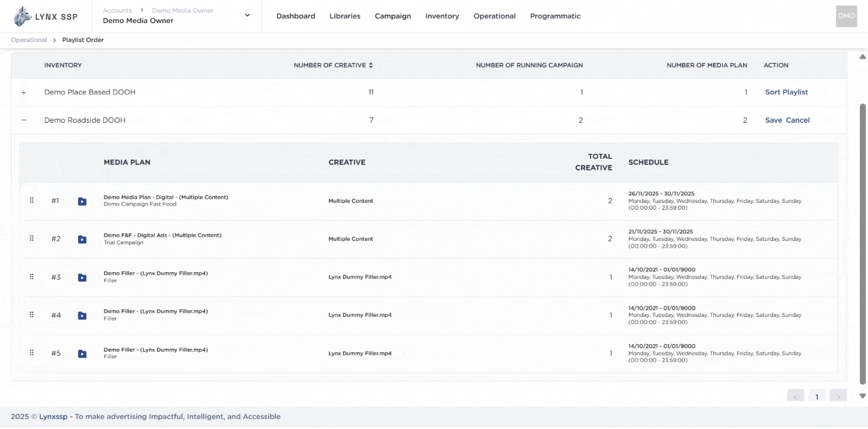Open the blue media folder icon in row #4
The width and height of the screenshot is (868, 429).
click(x=82, y=315)
